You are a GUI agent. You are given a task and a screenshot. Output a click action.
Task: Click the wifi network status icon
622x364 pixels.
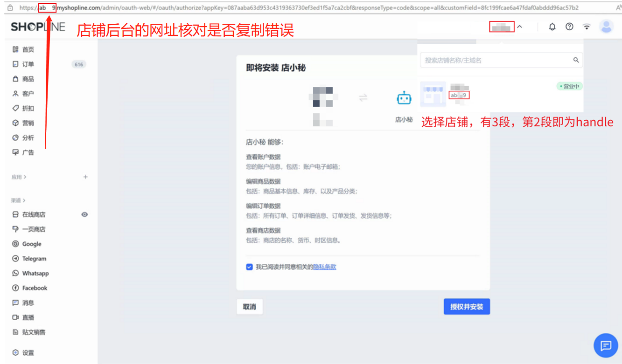point(587,27)
